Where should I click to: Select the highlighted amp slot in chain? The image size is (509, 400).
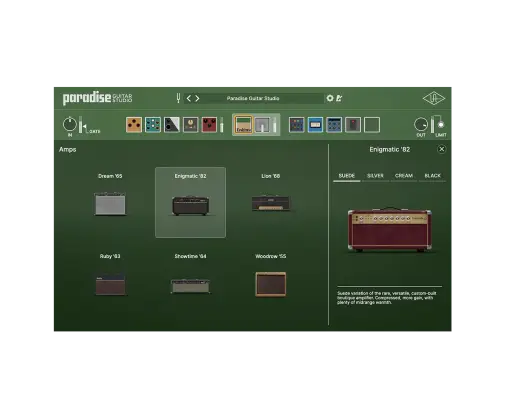click(x=243, y=125)
